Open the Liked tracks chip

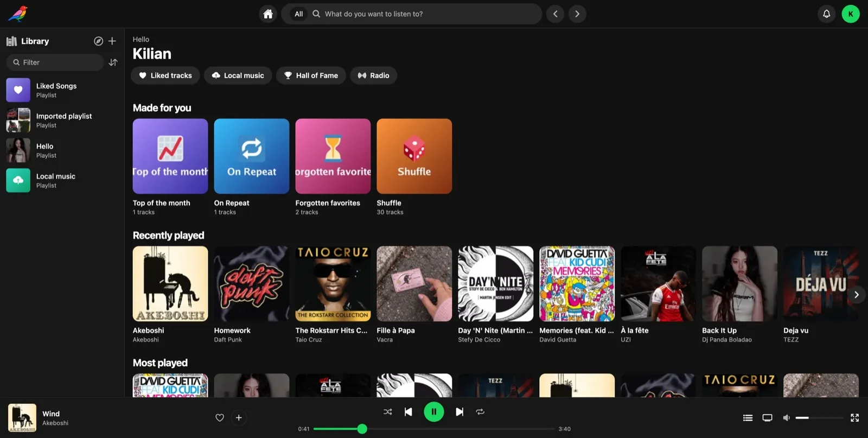(x=165, y=75)
